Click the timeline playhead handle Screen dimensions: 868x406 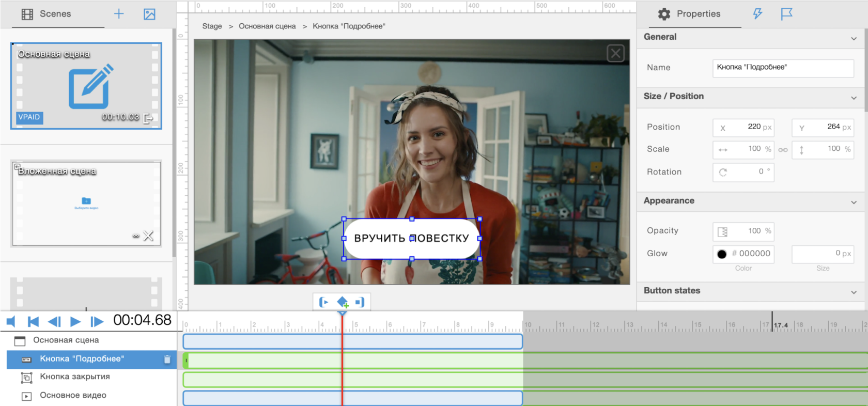[x=342, y=313]
